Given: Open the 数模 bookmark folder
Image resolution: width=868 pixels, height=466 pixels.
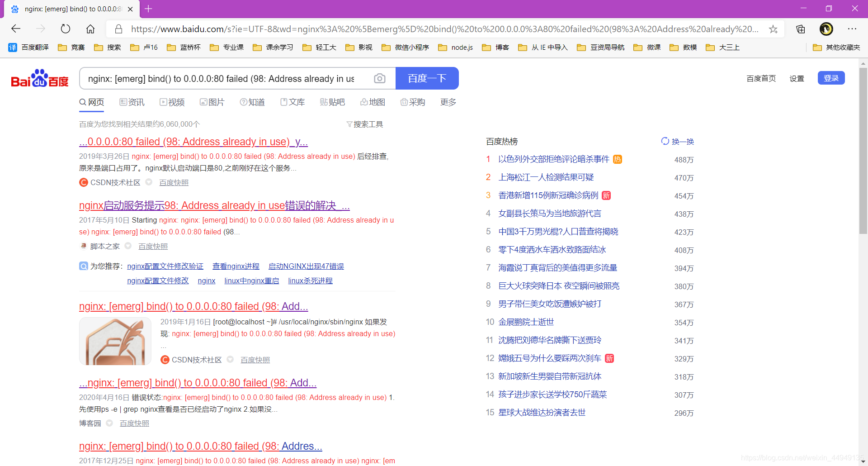Looking at the screenshot, I should point(683,48).
